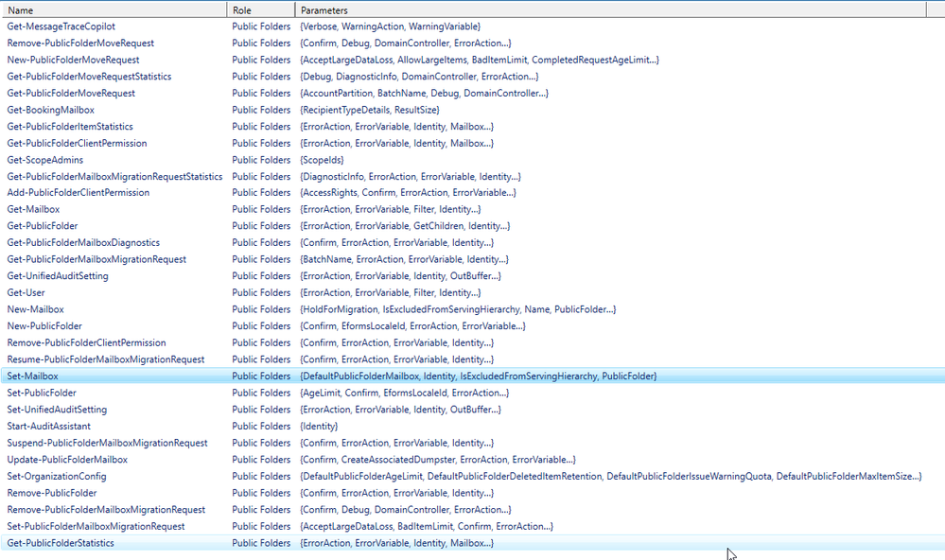Sort by the Role column header
Screen dimensions: 945x560
[261, 10]
